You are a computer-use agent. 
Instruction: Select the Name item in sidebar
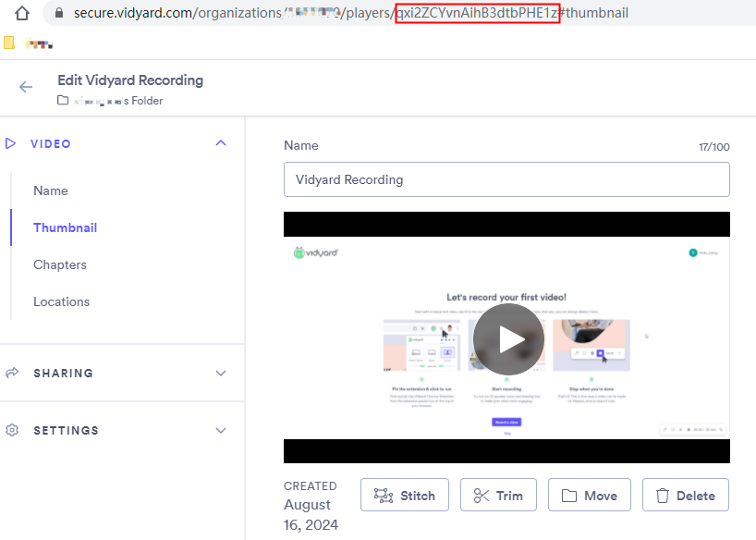pyautogui.click(x=51, y=190)
